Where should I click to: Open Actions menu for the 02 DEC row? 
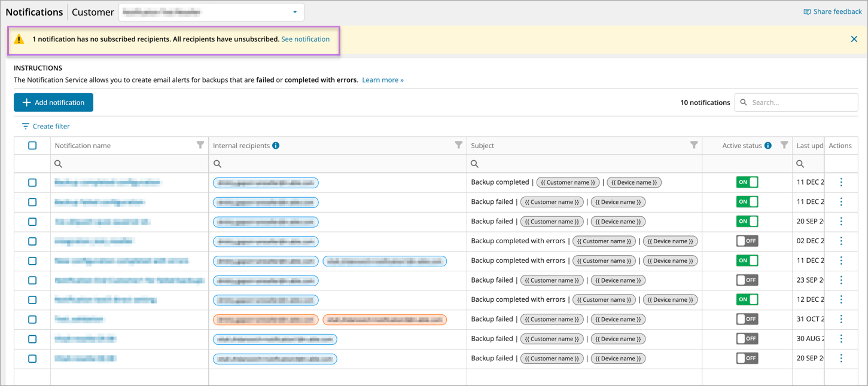click(841, 241)
